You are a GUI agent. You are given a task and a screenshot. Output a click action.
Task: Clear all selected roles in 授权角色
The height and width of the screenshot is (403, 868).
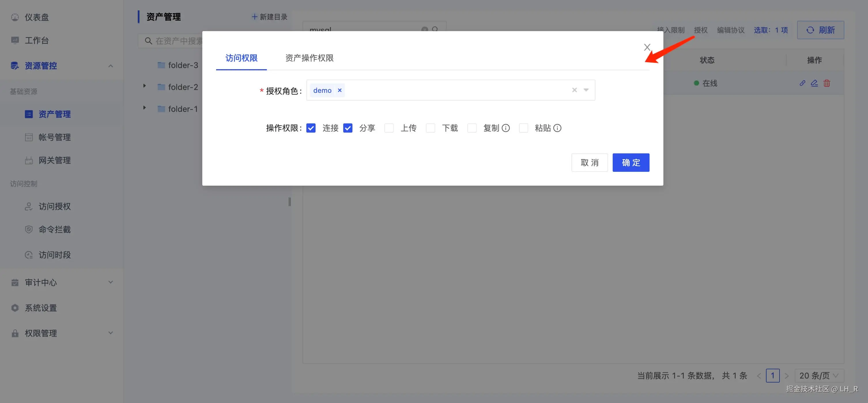point(574,90)
